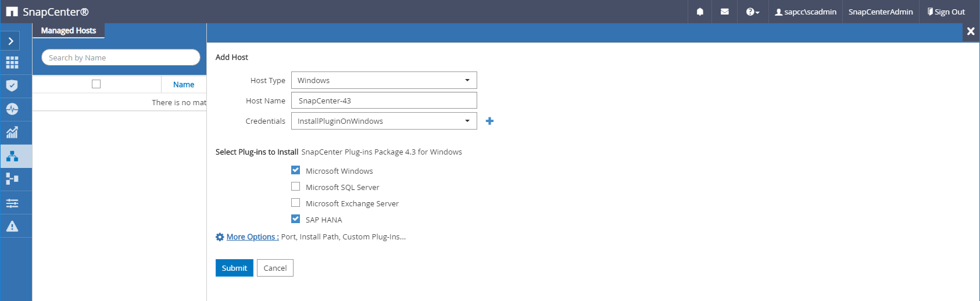Click the Submit button

(234, 268)
